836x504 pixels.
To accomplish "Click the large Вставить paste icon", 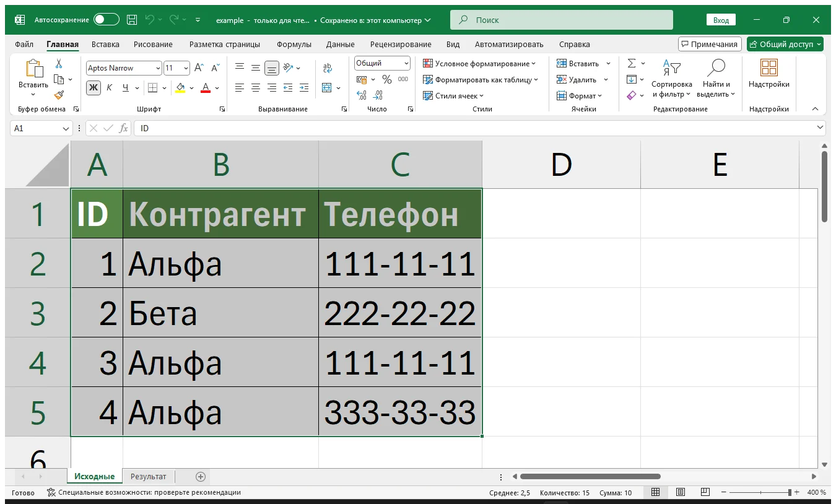I will (x=33, y=69).
